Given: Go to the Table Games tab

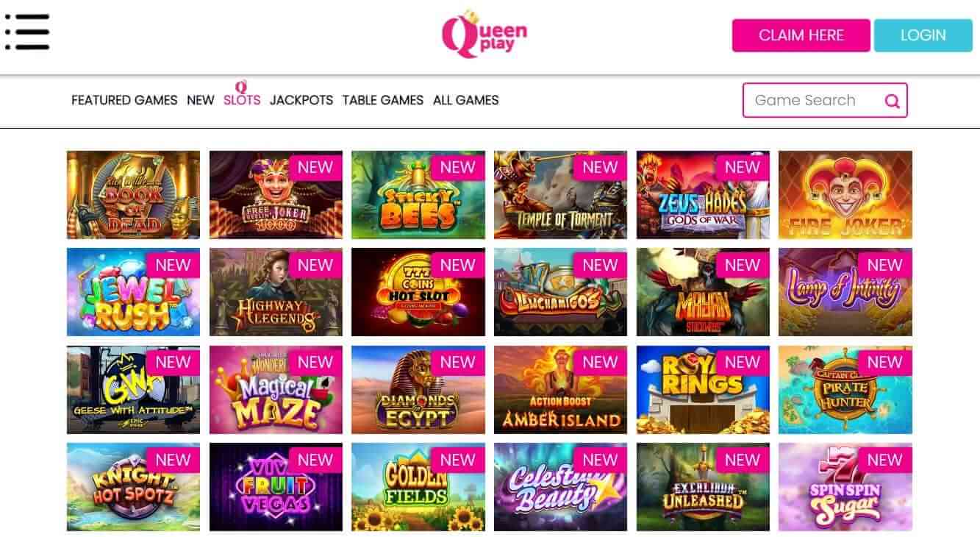Looking at the screenshot, I should pyautogui.click(x=383, y=100).
